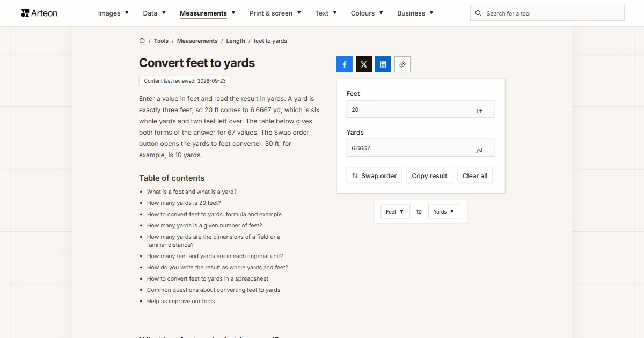Jump to feet and yards in each imperial unit
This screenshot has width=644, height=338.
[215, 256]
